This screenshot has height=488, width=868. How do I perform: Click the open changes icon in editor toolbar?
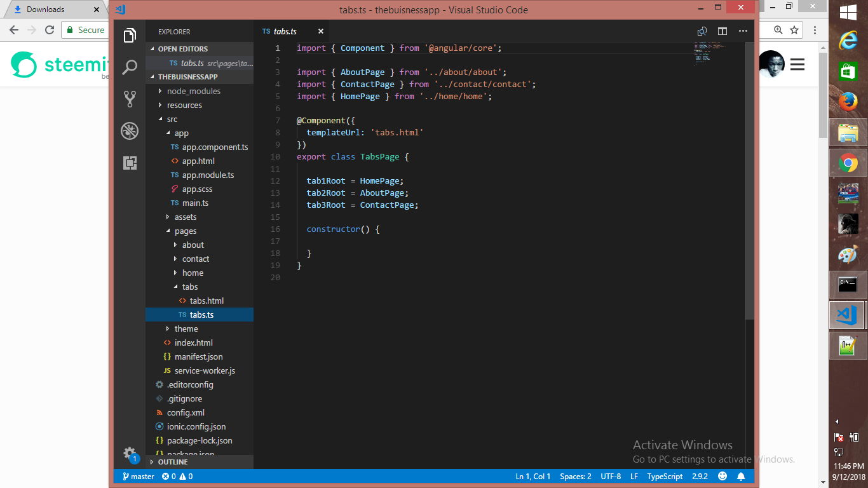tap(702, 31)
